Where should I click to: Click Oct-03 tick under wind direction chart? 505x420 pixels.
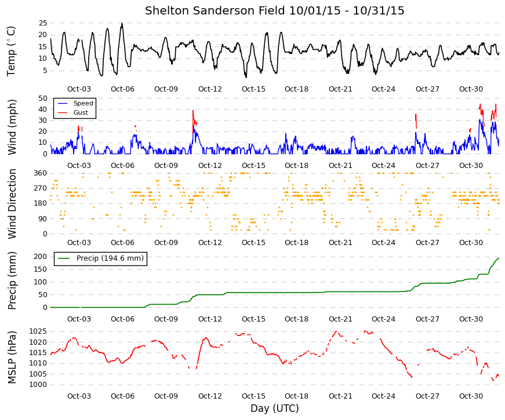[x=79, y=243]
